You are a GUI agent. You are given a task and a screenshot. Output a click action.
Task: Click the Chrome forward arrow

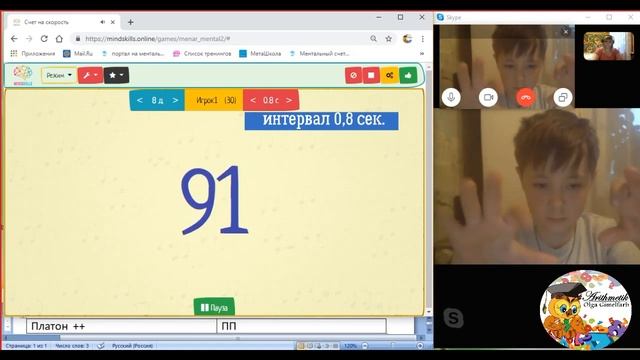tap(29, 39)
